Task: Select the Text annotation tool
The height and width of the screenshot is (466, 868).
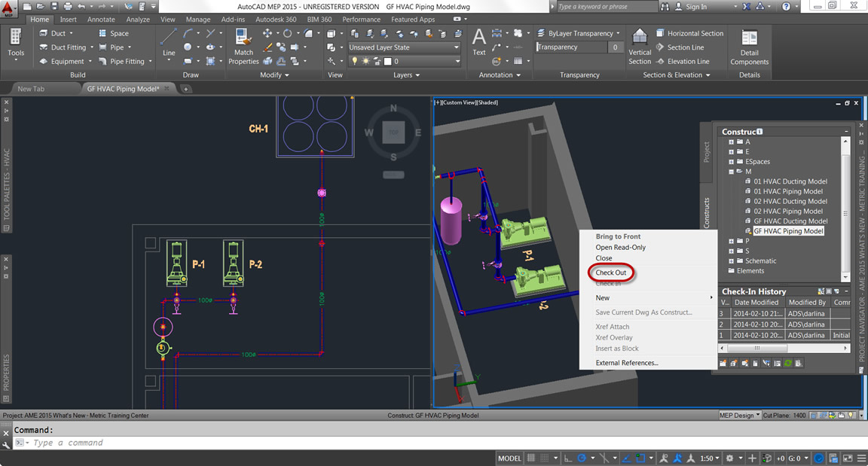Action: (x=479, y=43)
